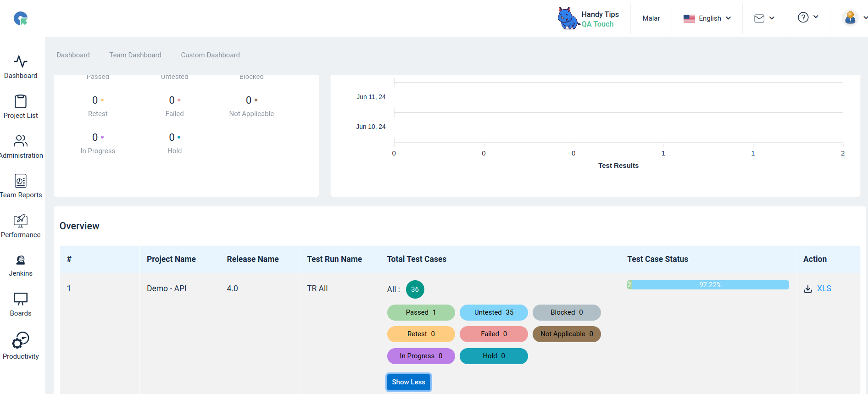Click the QA Touch logo
868x394 pixels.
click(x=21, y=18)
